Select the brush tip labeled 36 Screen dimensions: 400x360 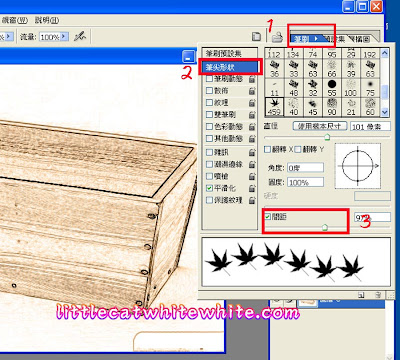point(275,69)
